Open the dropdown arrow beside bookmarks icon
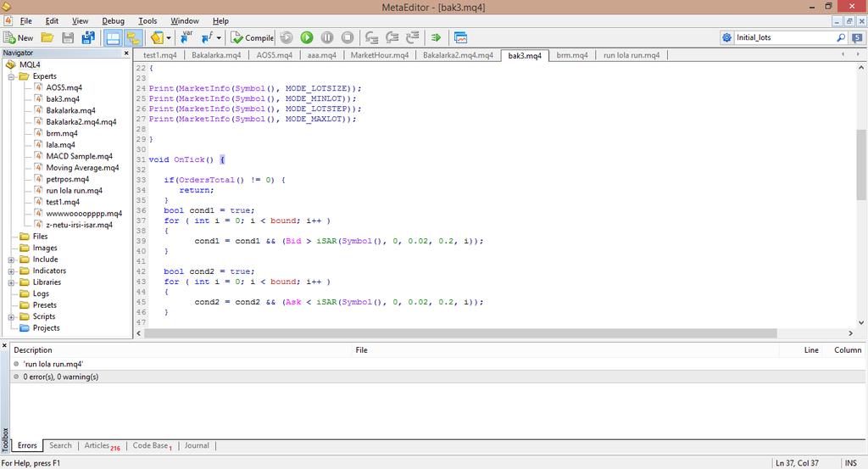Screen dimensions: 868x469 pos(169,37)
